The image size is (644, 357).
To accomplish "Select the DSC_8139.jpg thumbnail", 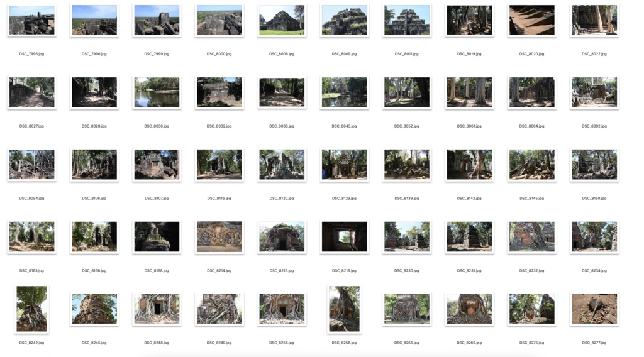I will tap(407, 165).
